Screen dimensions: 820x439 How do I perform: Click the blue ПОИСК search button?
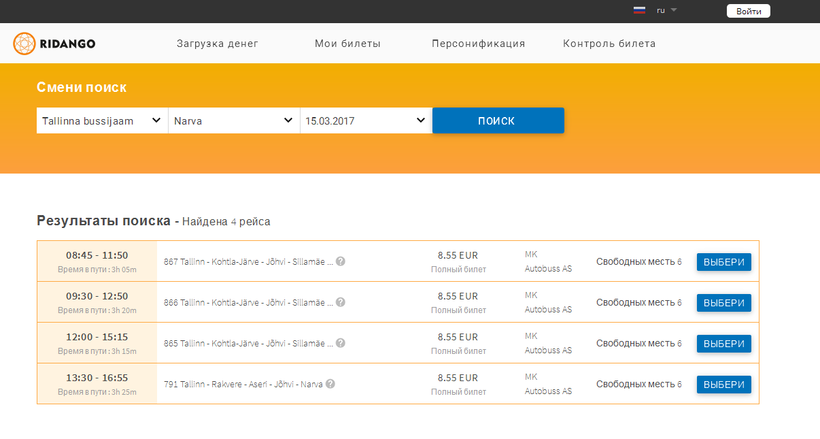(x=497, y=121)
